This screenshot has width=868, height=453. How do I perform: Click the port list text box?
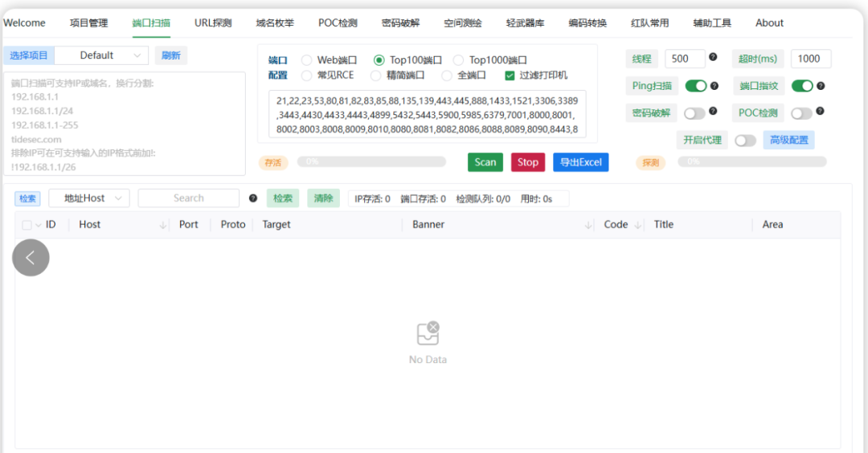pos(428,115)
